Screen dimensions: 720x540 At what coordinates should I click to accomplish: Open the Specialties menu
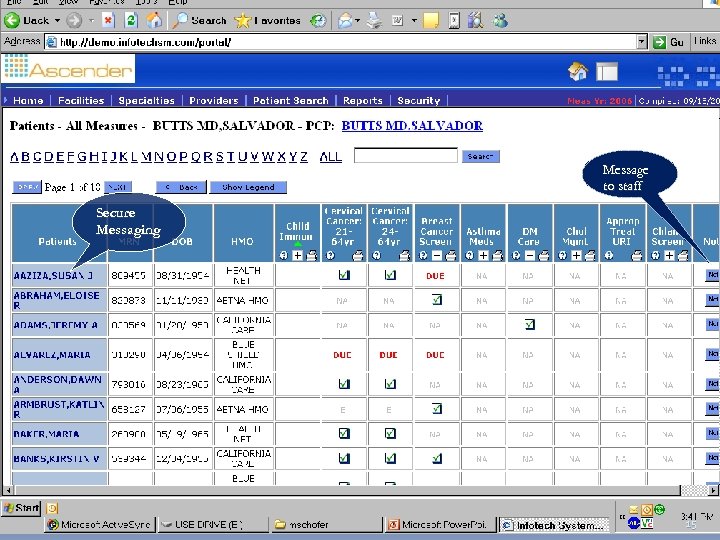(x=146, y=101)
